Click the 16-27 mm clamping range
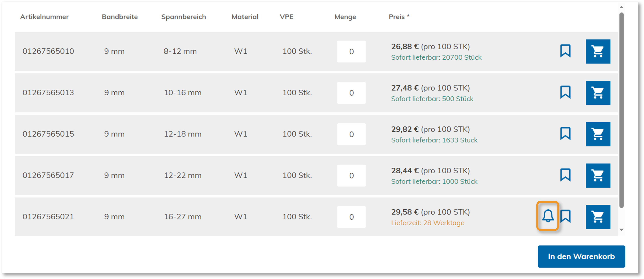 click(183, 217)
